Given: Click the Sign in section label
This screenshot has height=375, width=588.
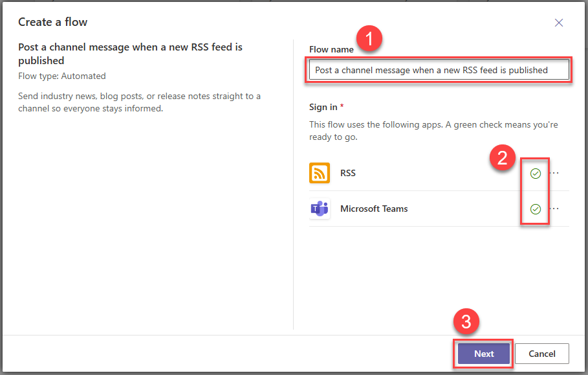Looking at the screenshot, I should point(323,106).
